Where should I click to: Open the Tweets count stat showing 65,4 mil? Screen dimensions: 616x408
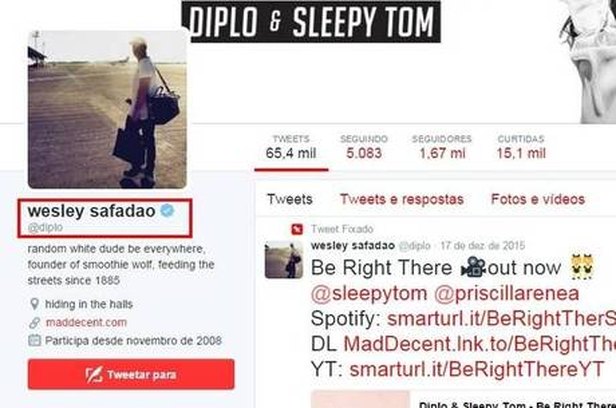click(291, 147)
